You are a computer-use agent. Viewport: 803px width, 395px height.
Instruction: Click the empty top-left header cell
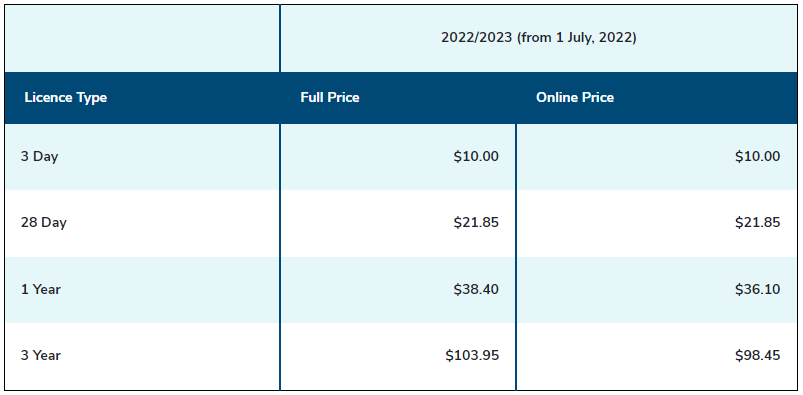(x=142, y=38)
